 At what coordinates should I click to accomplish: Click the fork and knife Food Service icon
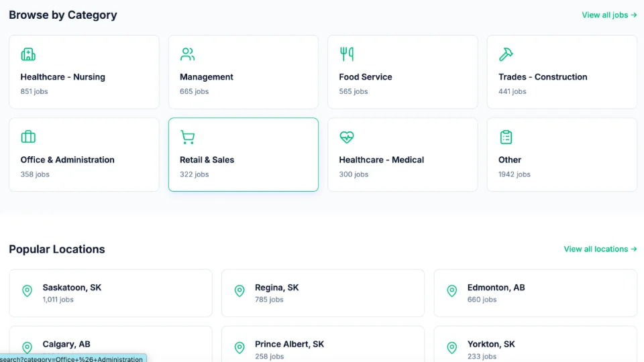347,54
